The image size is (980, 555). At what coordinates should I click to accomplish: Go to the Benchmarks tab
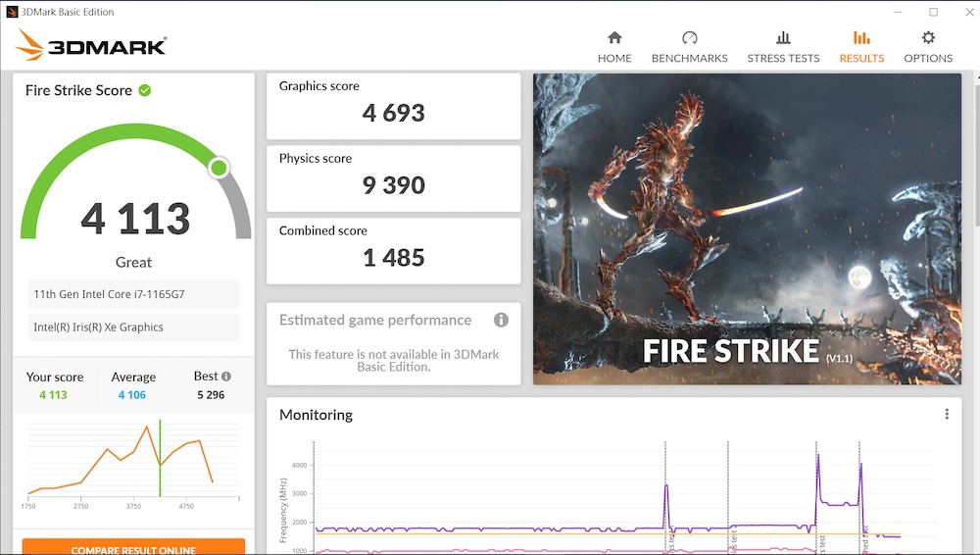coord(689,47)
